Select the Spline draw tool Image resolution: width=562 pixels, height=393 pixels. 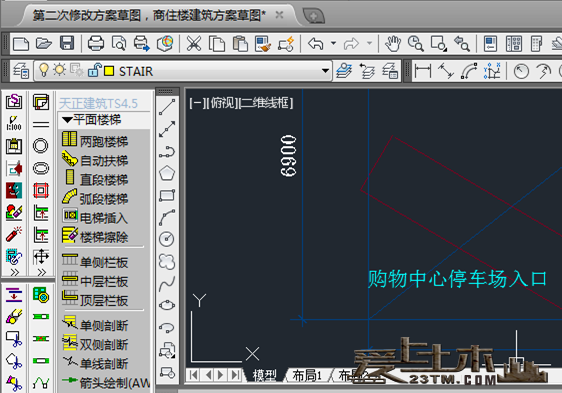[x=167, y=284]
